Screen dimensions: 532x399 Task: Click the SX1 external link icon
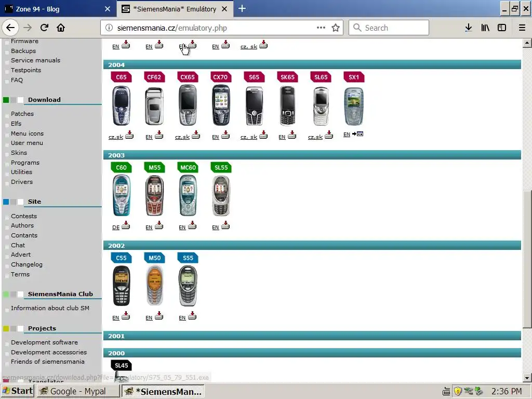pos(357,134)
